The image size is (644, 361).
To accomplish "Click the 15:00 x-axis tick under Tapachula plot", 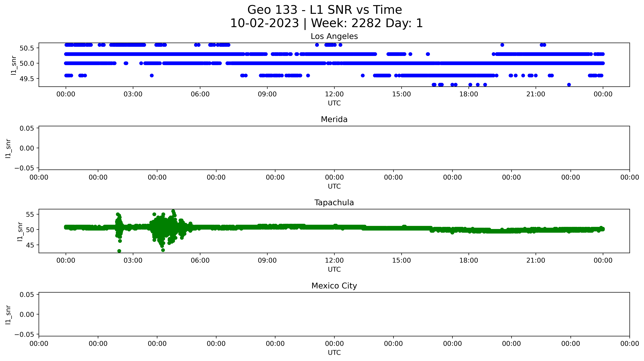I will pos(401,261).
